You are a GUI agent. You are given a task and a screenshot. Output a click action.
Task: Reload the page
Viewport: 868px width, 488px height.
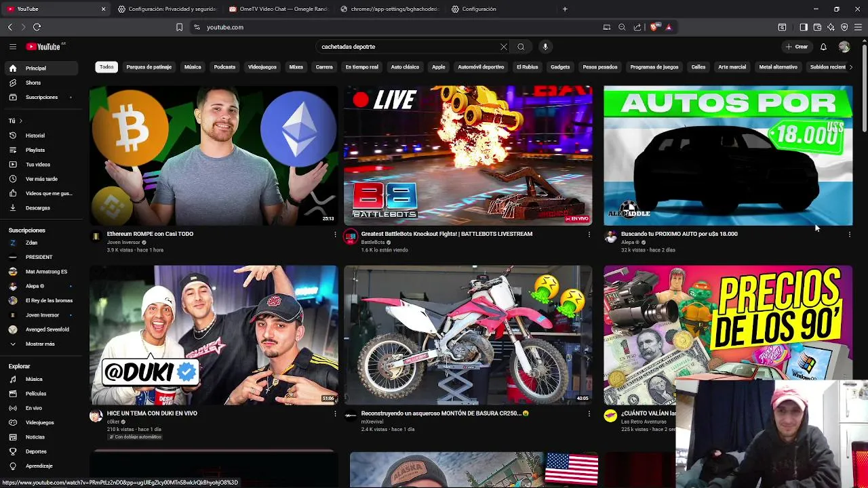coord(37,27)
